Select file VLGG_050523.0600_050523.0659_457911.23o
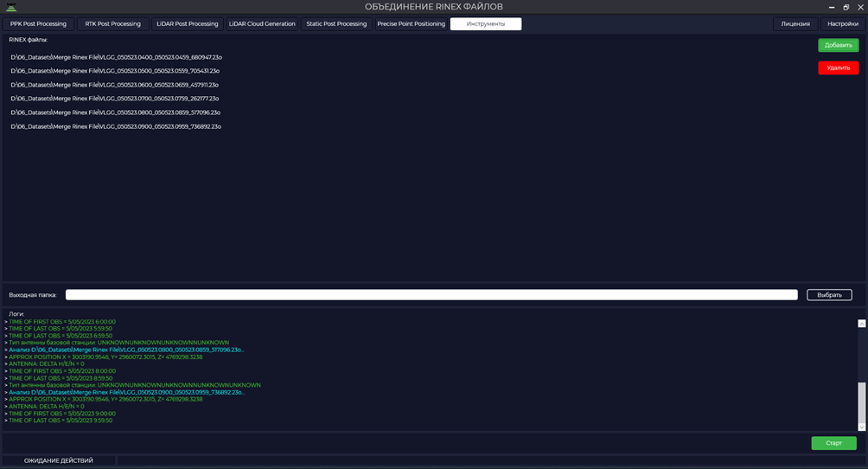868x469 pixels. pyautogui.click(x=115, y=85)
